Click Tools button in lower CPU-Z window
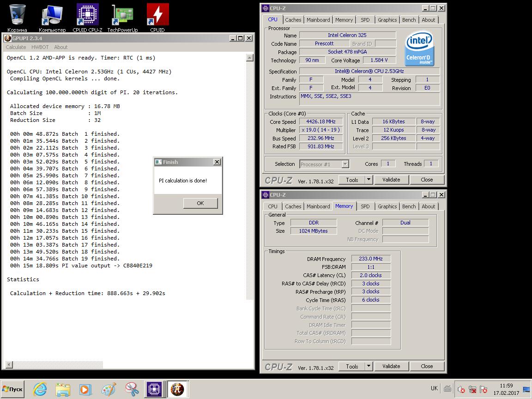Image resolution: width=532 pixels, height=399 pixels. point(352,366)
